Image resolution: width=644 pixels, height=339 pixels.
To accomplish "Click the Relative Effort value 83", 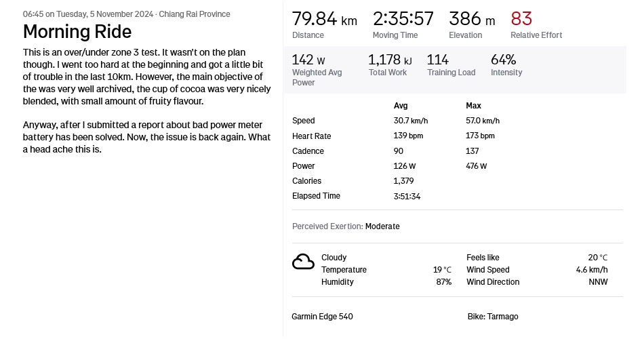I will [521, 18].
